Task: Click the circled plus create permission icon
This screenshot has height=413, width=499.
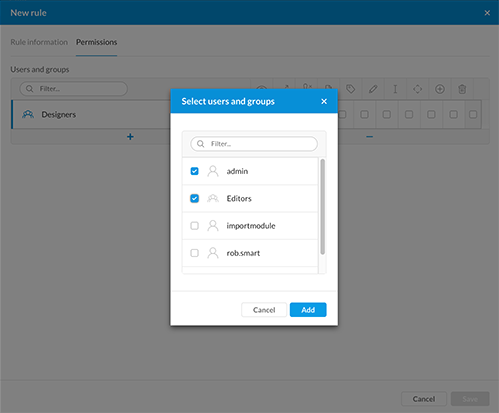Action: tap(440, 89)
